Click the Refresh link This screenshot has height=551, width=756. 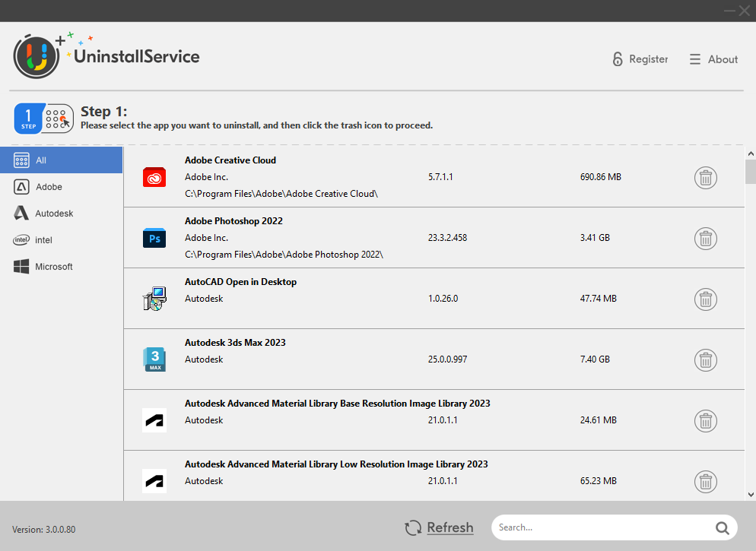[x=449, y=528]
